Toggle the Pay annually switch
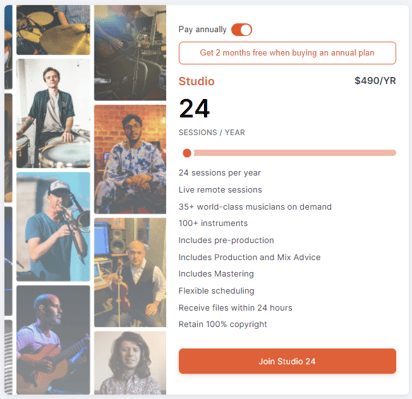This screenshot has width=412, height=399. (x=241, y=30)
